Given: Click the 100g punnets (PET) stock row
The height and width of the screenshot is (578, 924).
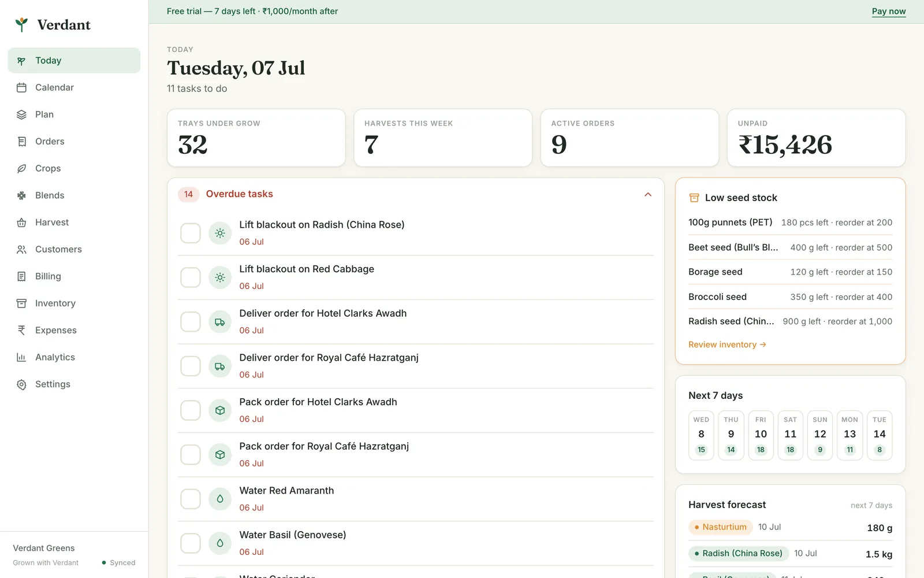Looking at the screenshot, I should coord(790,223).
